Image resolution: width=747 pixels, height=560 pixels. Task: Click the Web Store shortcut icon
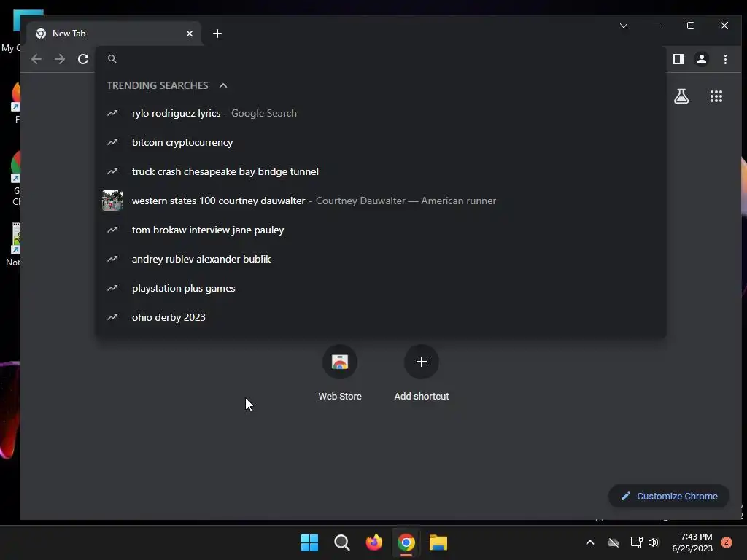pos(340,362)
